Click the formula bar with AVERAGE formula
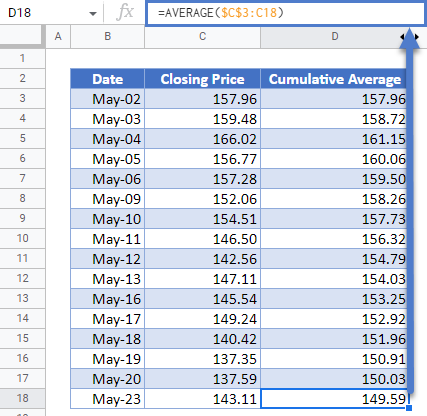427x416 pixels. click(x=286, y=13)
